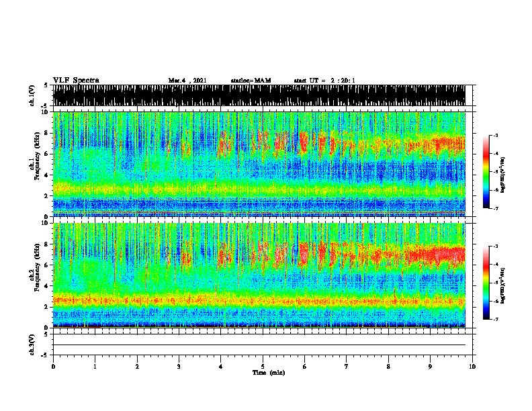This screenshot has width=532, height=411.
Task: Click the "-7" label on ch.1 colorbar
Action: (x=496, y=208)
